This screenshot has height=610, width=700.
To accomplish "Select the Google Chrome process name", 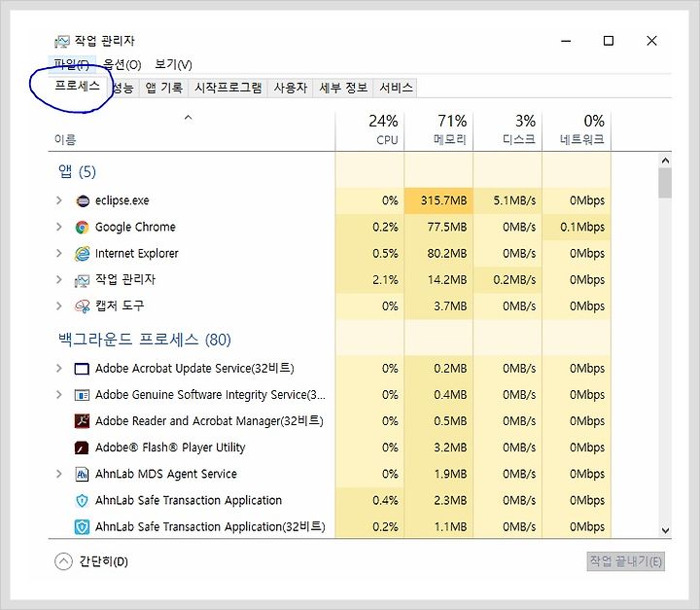I will [135, 227].
